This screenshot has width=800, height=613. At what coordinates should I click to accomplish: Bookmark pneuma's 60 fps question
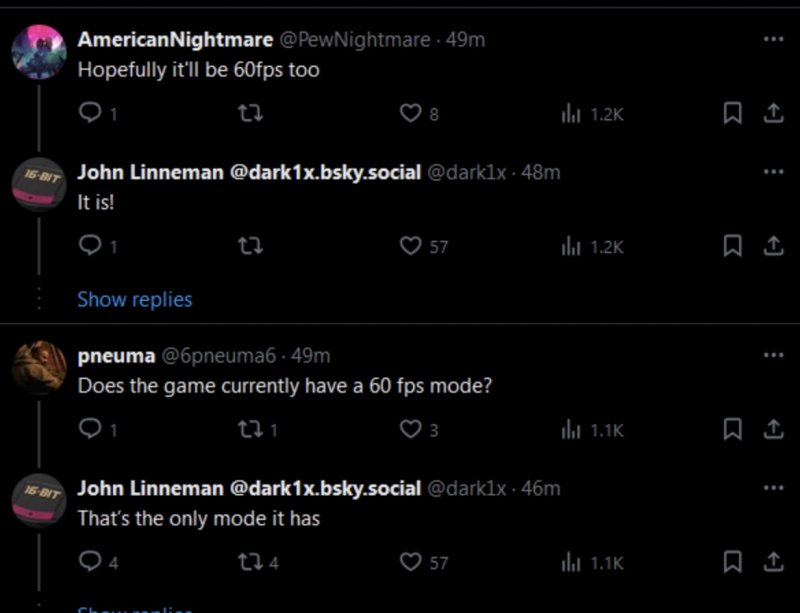732,430
